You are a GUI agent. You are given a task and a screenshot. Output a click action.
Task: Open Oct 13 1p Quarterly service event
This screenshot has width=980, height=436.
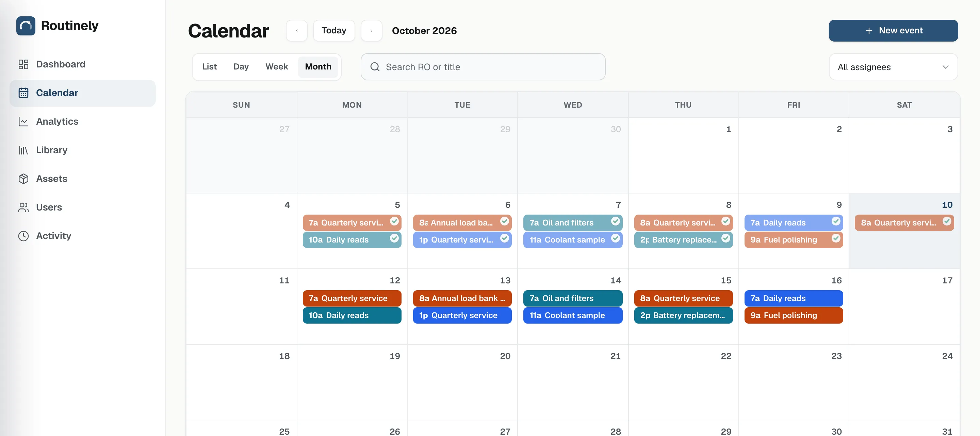tap(462, 315)
